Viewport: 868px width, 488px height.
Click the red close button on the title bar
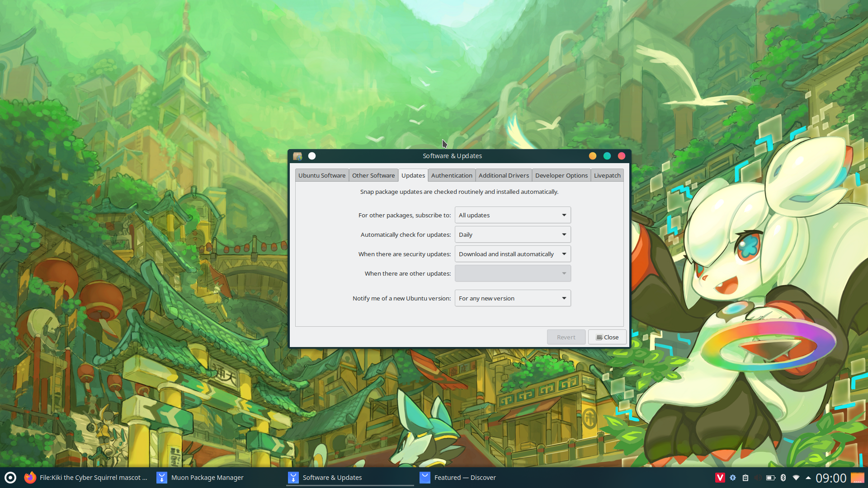(x=622, y=156)
